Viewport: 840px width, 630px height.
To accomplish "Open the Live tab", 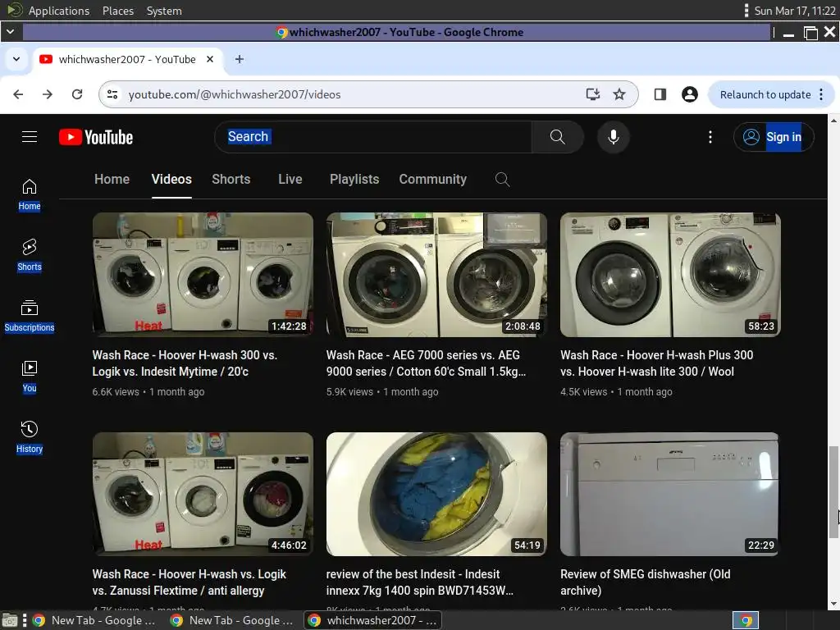I will pyautogui.click(x=290, y=180).
